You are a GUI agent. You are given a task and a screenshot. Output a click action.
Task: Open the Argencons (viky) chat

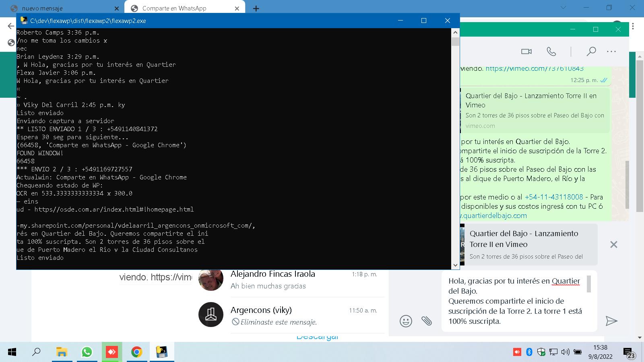tap(290, 315)
